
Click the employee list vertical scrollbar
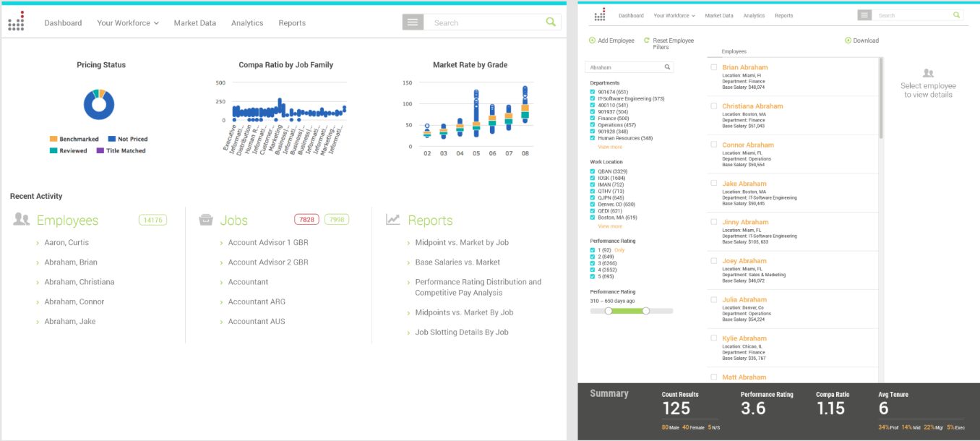[880, 98]
